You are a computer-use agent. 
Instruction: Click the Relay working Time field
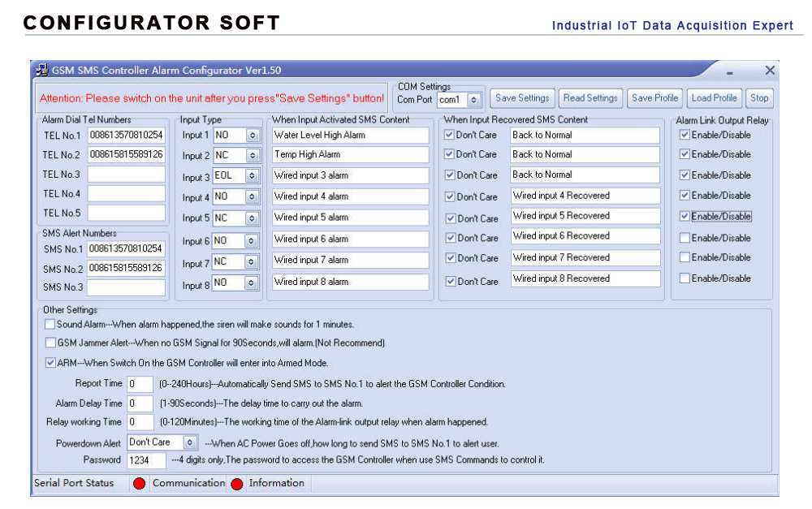(140, 422)
